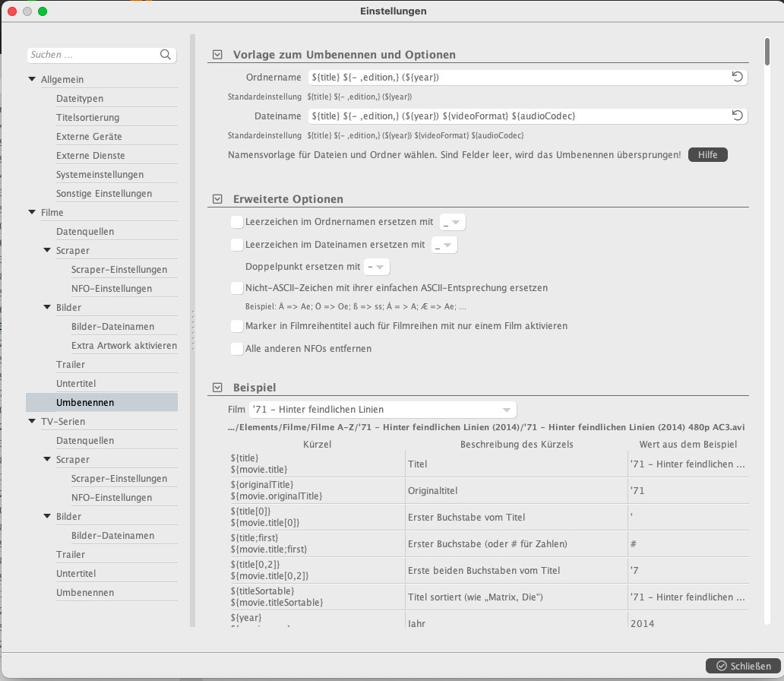Reset Dateiname template to default

(x=737, y=116)
